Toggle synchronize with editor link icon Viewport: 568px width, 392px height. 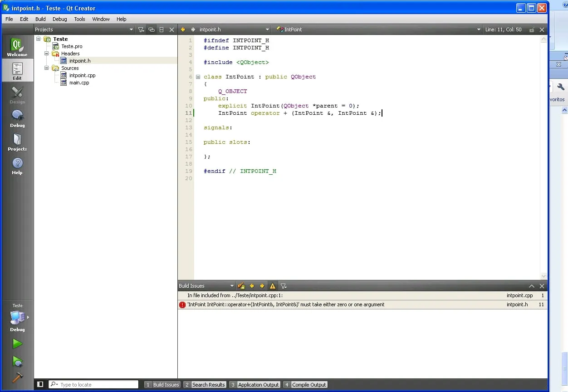coord(152,29)
